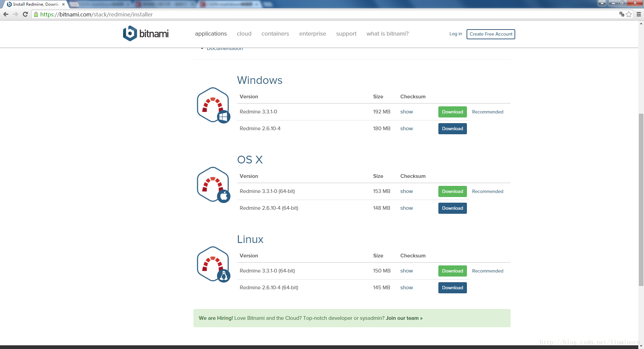This screenshot has width=644, height=349.
Task: Click Recommended label in OS X table
Action: [488, 191]
